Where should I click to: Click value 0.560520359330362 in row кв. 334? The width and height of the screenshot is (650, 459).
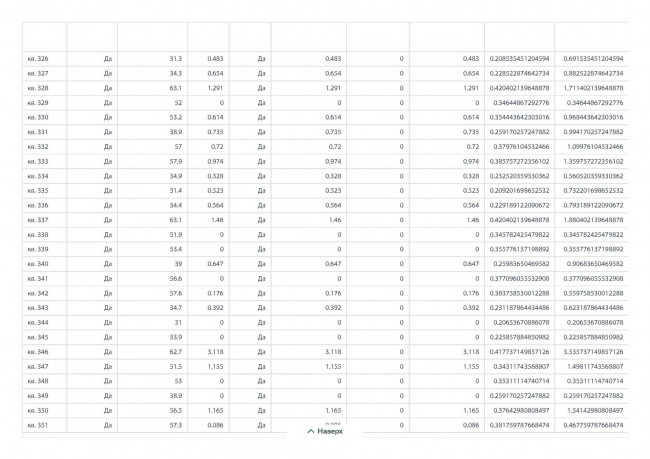[593, 176]
